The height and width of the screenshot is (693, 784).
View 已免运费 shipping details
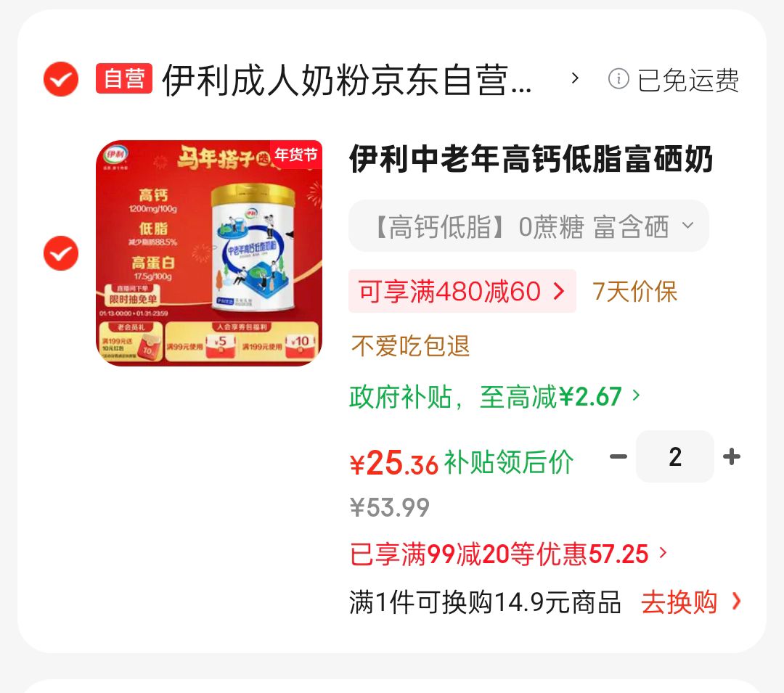tap(688, 80)
